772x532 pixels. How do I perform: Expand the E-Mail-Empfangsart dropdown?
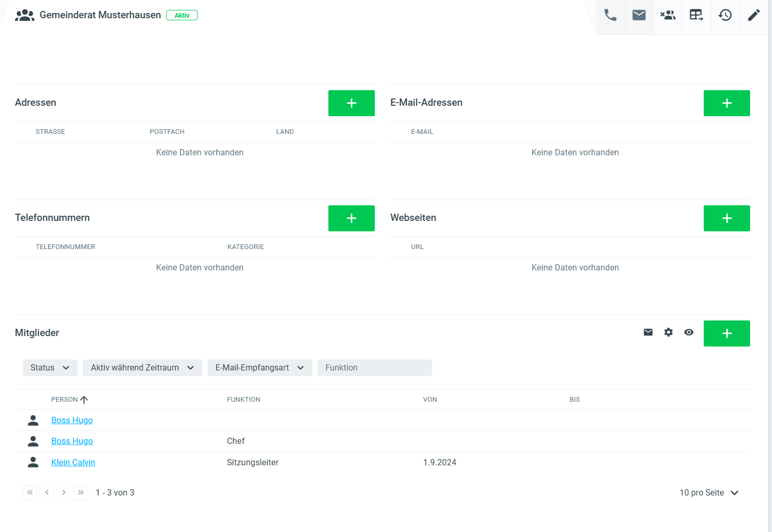[x=260, y=368]
